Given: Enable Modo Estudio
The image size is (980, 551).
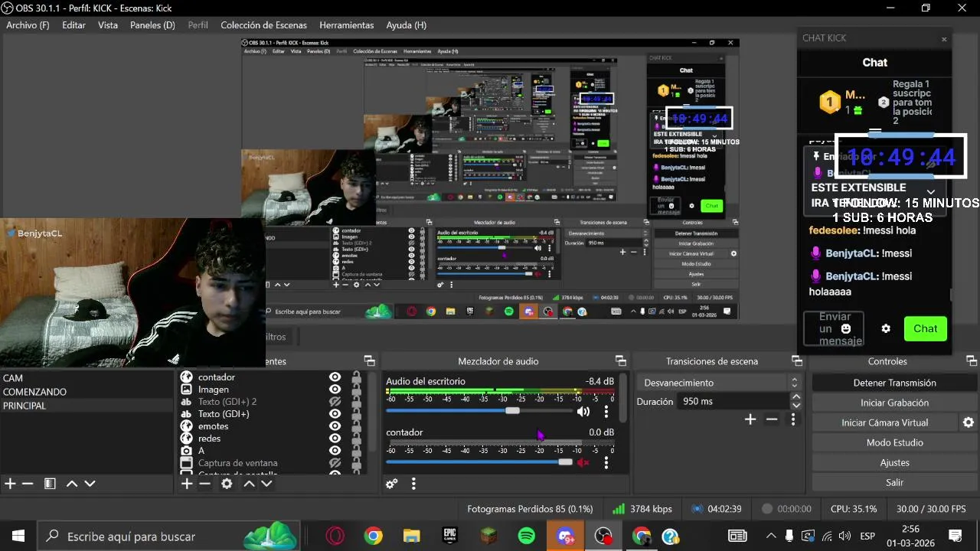Looking at the screenshot, I should point(894,442).
